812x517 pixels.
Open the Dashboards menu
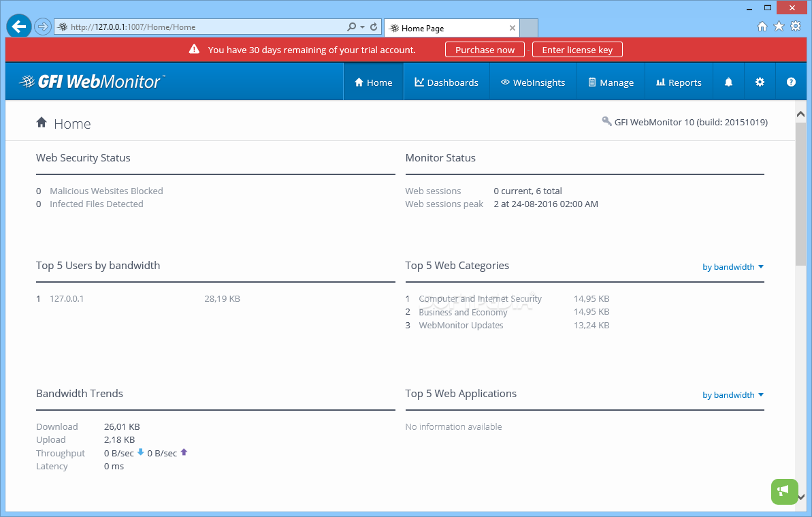[446, 82]
